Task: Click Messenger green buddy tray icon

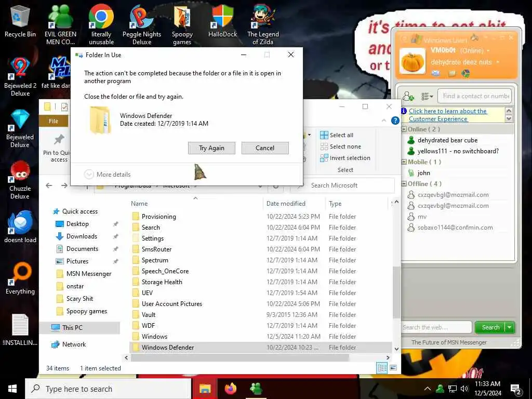Action: (x=440, y=389)
